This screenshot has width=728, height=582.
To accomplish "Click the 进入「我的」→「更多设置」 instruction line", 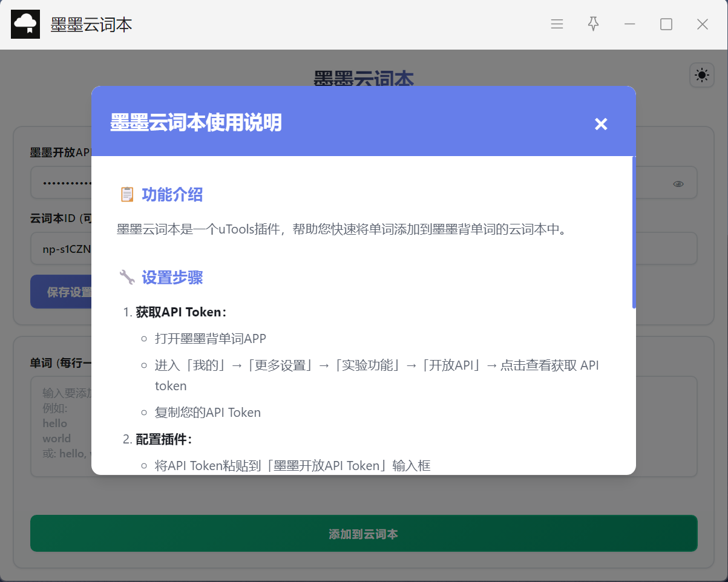I will 377,375.
